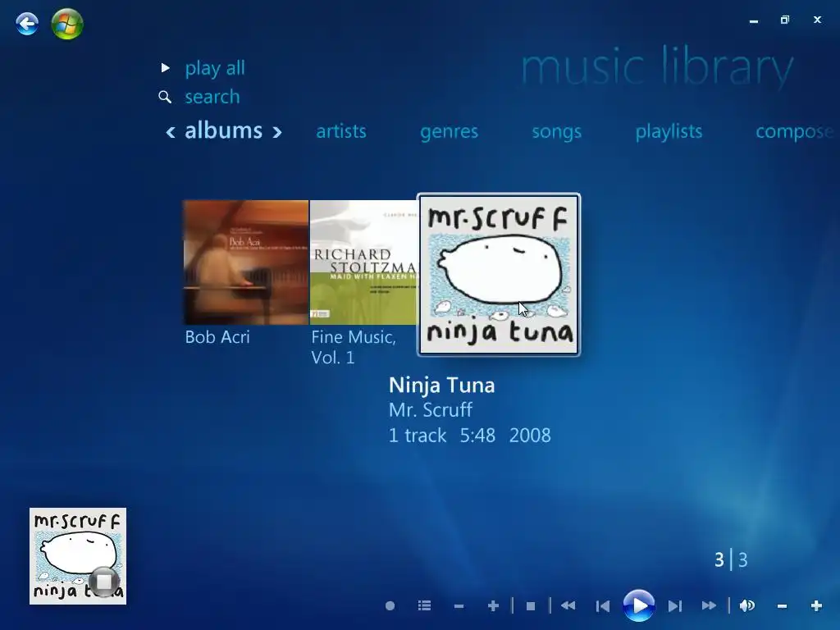Click channel down minus in transport bar
Viewport: 840px width, 630px height.
coord(459,606)
